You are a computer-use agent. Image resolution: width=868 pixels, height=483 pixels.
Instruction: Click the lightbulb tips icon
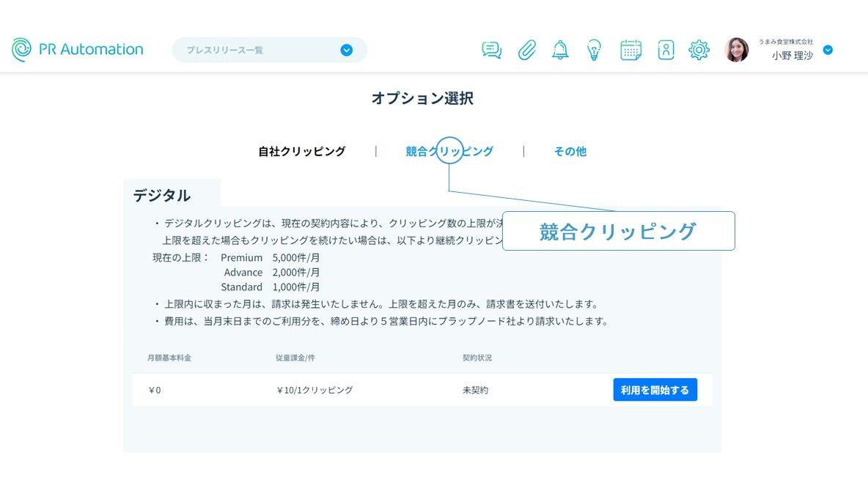click(594, 50)
